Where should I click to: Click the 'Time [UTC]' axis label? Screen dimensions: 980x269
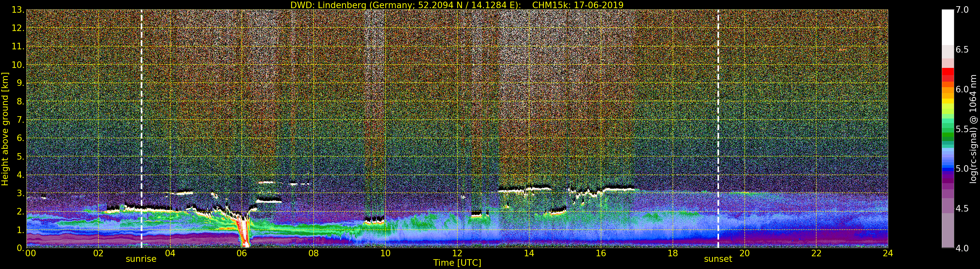(457, 263)
